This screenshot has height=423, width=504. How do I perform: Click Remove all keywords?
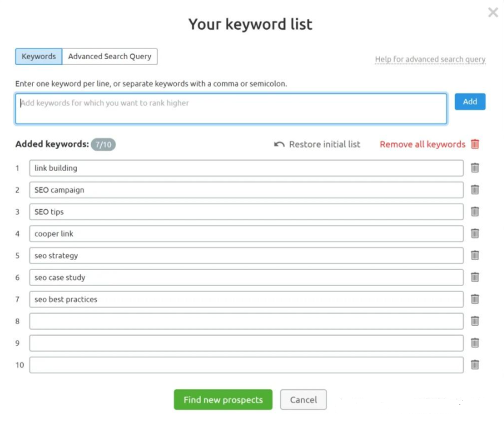point(429,144)
